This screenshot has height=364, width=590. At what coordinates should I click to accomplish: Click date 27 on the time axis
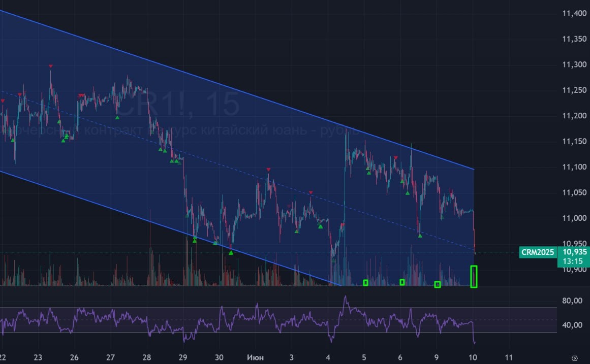[110, 357]
